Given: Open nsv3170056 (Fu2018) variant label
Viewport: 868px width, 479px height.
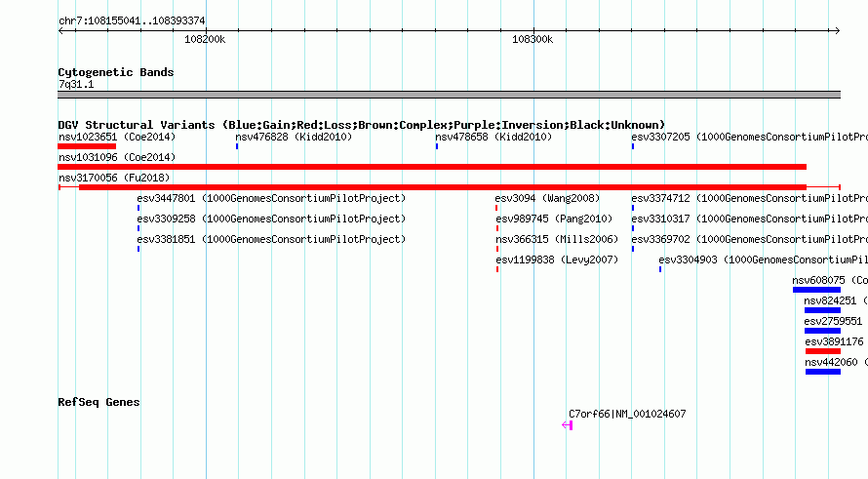Looking at the screenshot, I should (114, 178).
